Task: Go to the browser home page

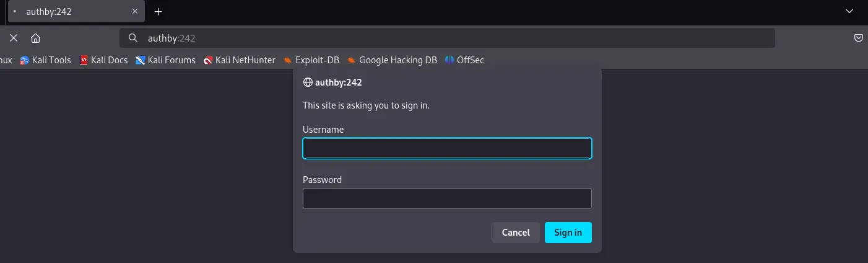Action: 36,38
